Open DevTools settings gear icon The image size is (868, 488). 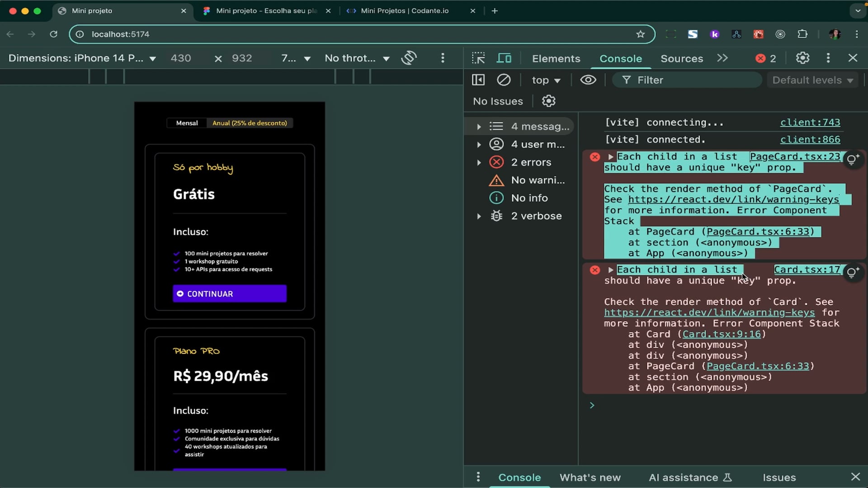[802, 58]
